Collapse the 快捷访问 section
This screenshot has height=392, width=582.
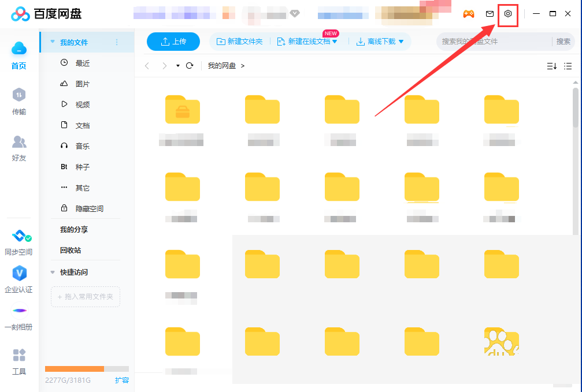click(x=53, y=272)
